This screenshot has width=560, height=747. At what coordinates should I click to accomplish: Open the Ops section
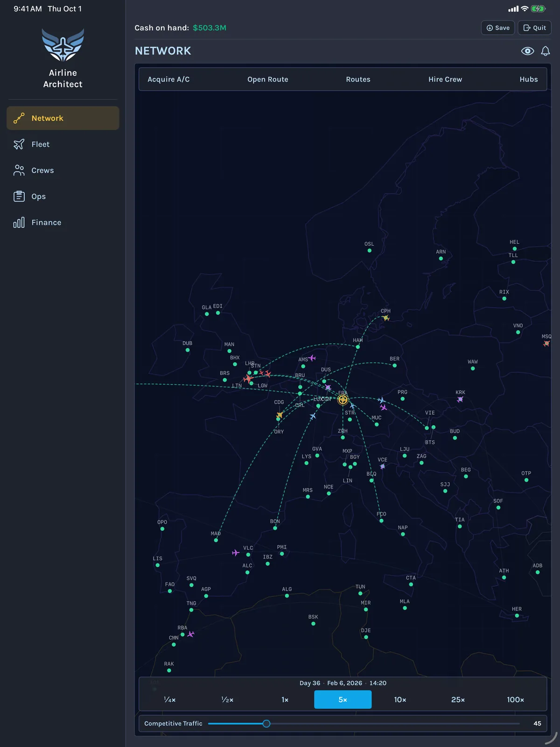[63, 197]
